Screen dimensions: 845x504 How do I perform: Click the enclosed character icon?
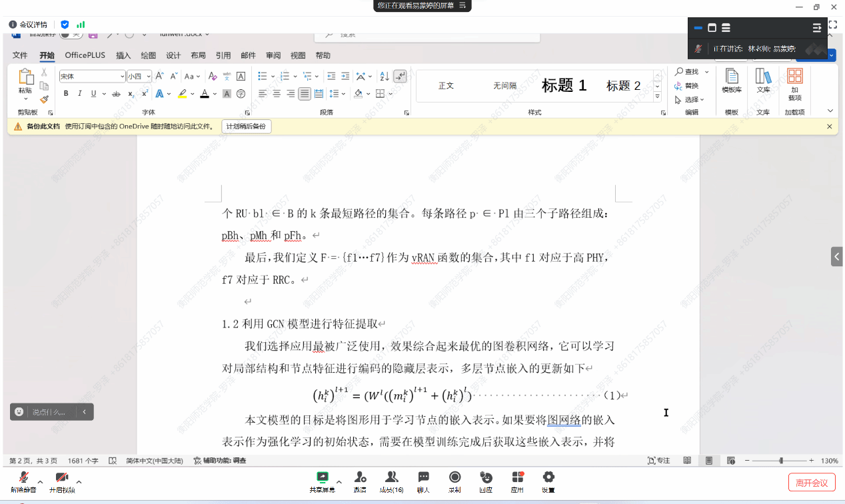point(241,94)
